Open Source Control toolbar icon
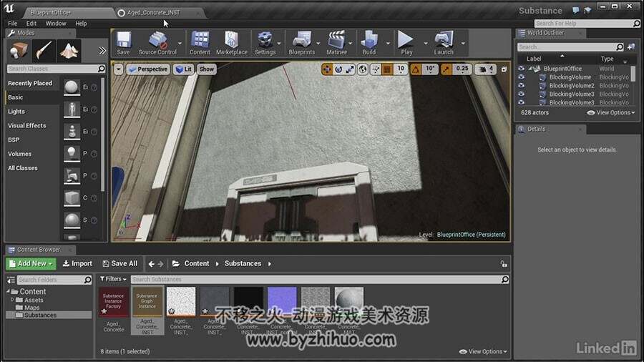 (x=157, y=43)
